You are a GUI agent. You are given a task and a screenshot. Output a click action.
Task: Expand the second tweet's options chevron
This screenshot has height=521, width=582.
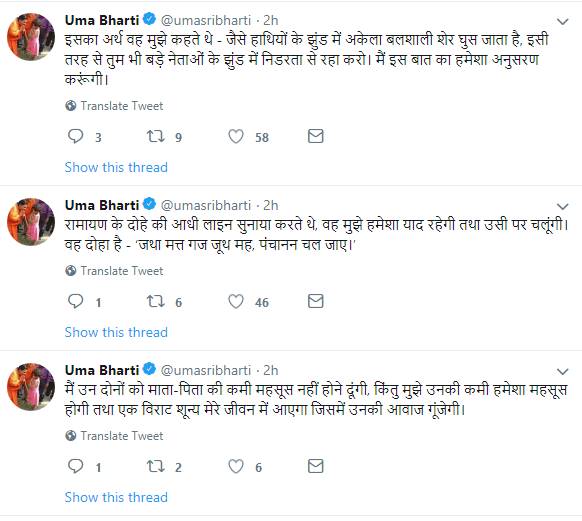click(x=563, y=207)
